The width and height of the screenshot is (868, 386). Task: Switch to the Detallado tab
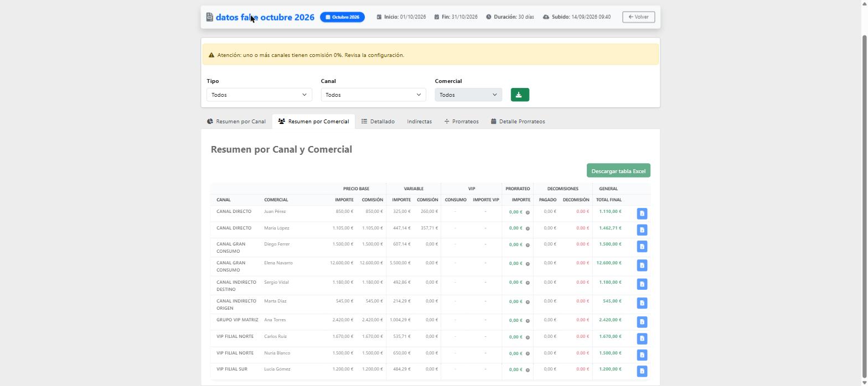pos(378,122)
